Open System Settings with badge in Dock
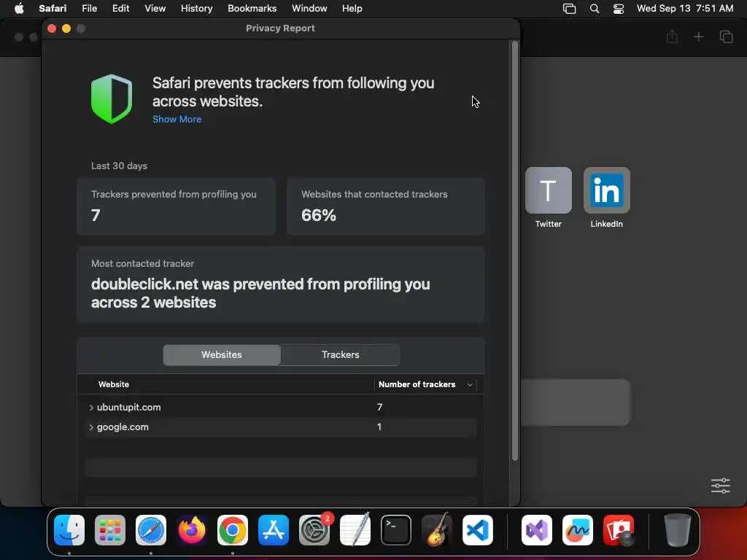Screen dimensions: 747x560 click(314, 530)
